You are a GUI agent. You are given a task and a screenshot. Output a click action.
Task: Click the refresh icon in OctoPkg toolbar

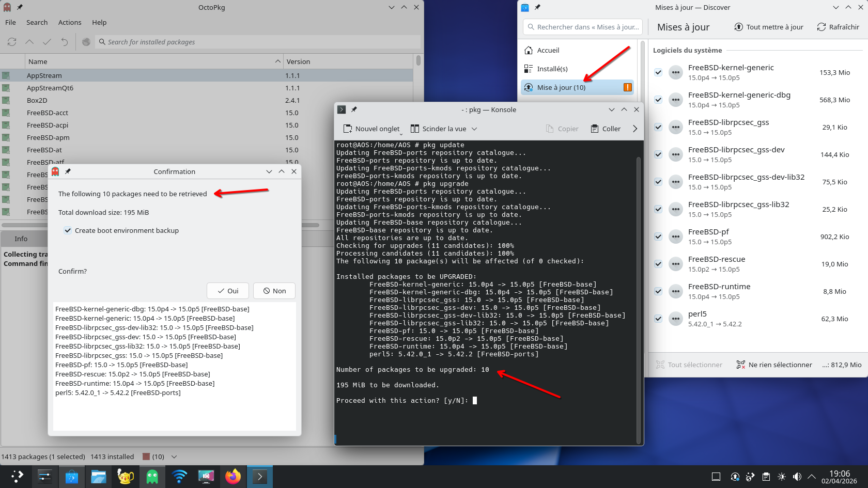12,42
